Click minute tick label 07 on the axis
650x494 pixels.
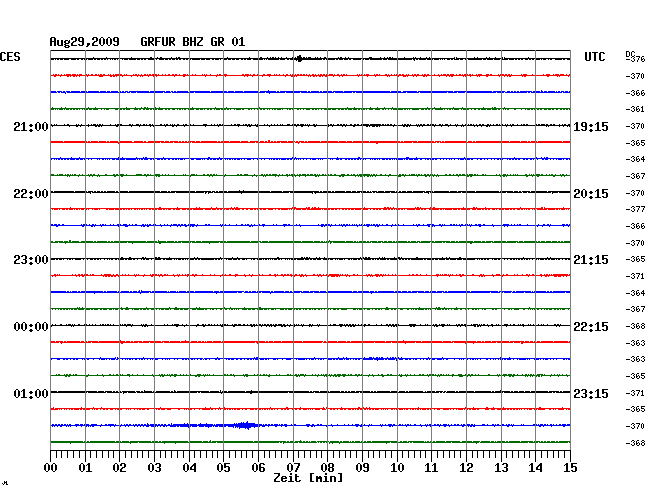[x=293, y=468]
